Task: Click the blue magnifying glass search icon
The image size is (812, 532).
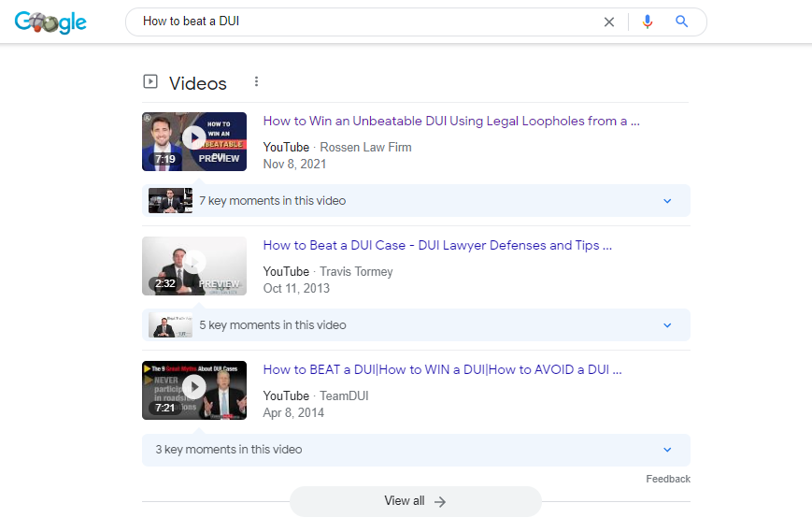Action: pyautogui.click(x=681, y=22)
